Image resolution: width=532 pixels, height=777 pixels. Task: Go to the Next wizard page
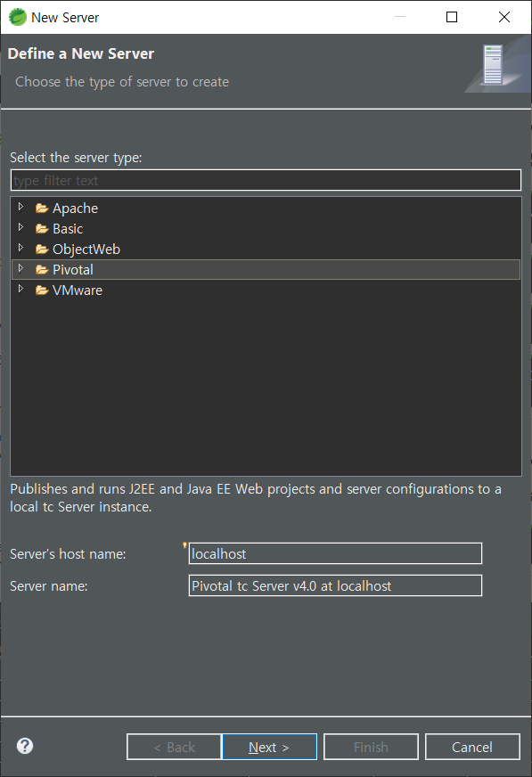point(269,747)
